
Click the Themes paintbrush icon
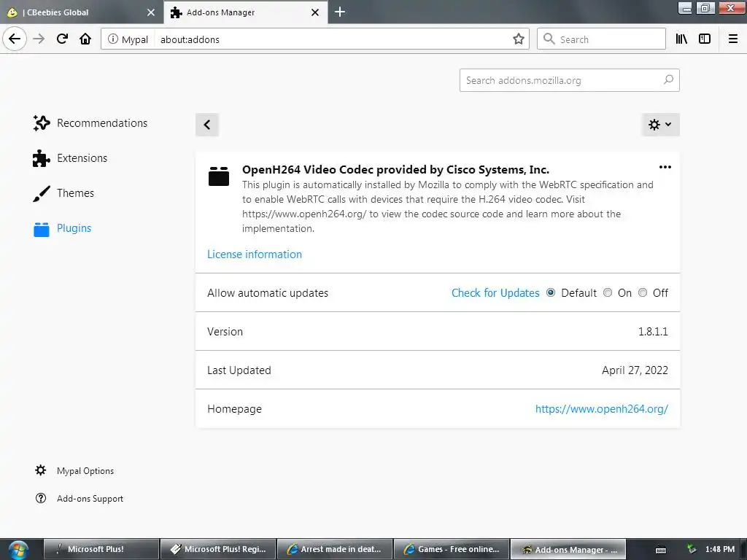[42, 193]
